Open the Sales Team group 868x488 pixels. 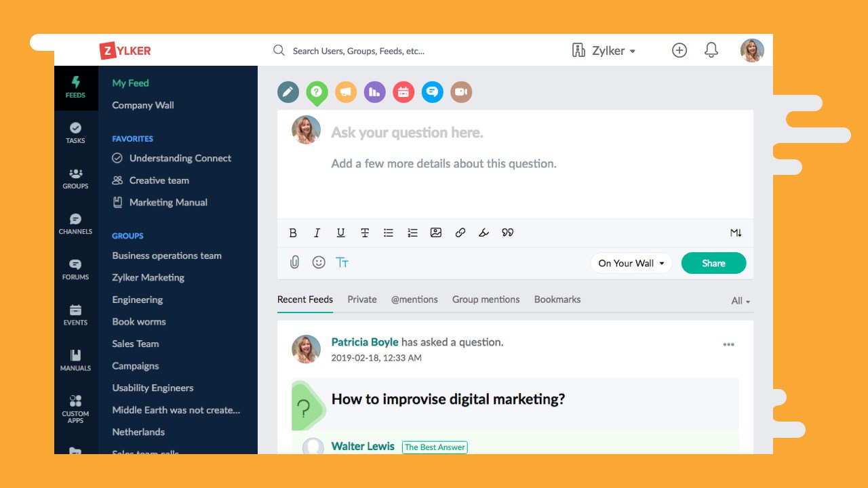point(136,344)
